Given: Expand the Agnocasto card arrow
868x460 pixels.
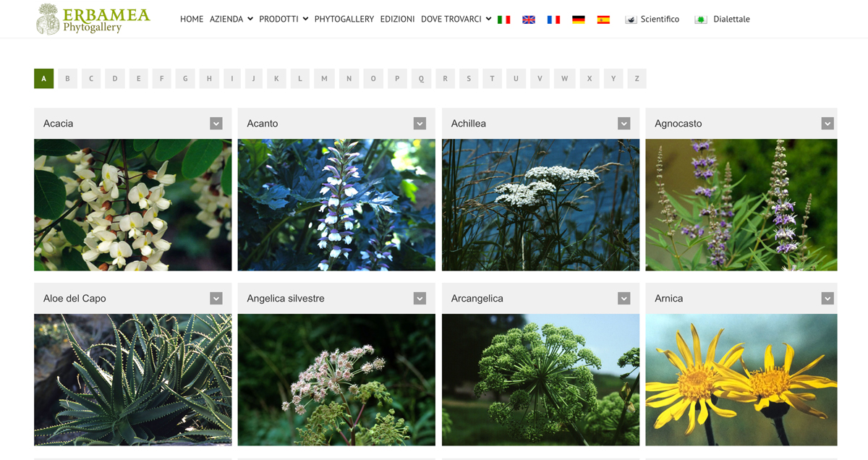Looking at the screenshot, I should click(827, 124).
